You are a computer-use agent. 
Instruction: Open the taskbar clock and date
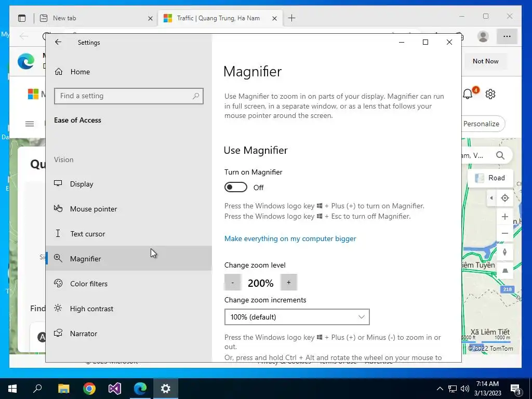coord(487,389)
